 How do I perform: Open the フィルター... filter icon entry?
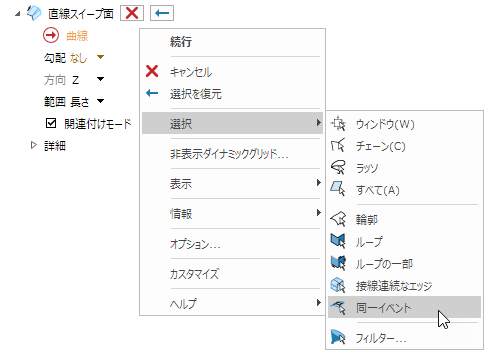point(338,337)
